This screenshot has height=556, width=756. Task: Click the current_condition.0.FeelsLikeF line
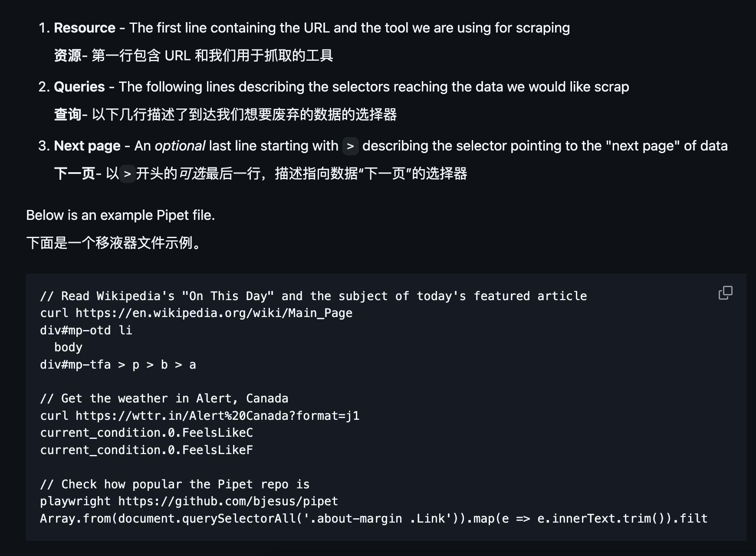[146, 450]
